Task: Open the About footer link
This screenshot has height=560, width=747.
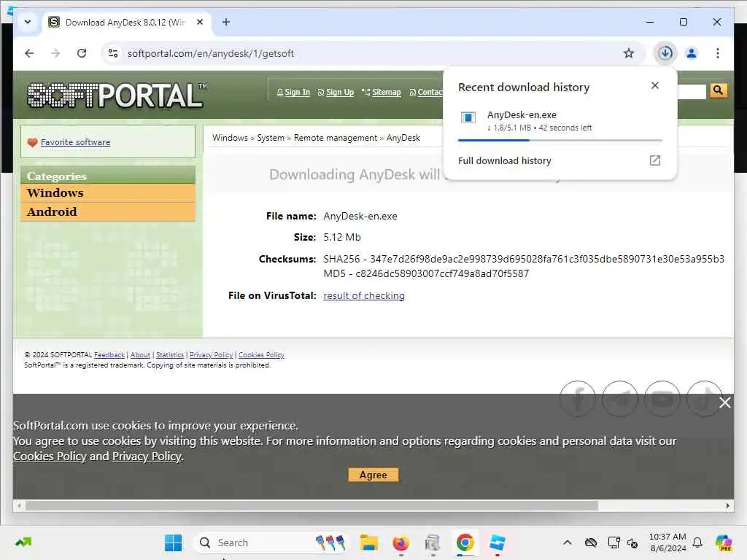Action: [140, 355]
